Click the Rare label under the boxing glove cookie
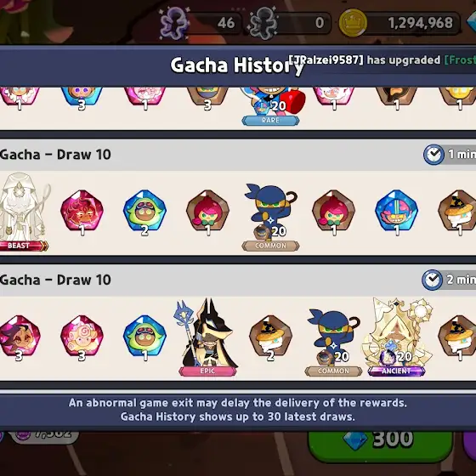 click(270, 120)
